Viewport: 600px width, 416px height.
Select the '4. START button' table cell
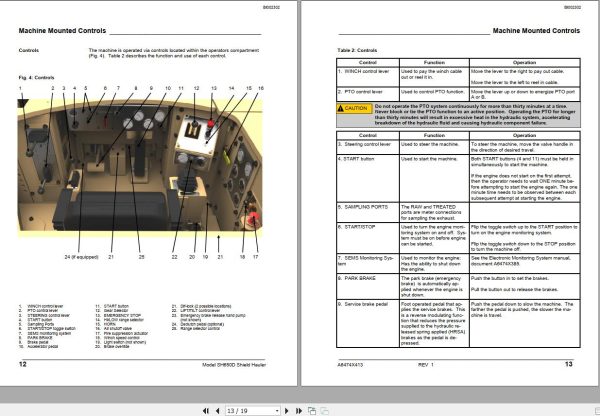coord(368,178)
